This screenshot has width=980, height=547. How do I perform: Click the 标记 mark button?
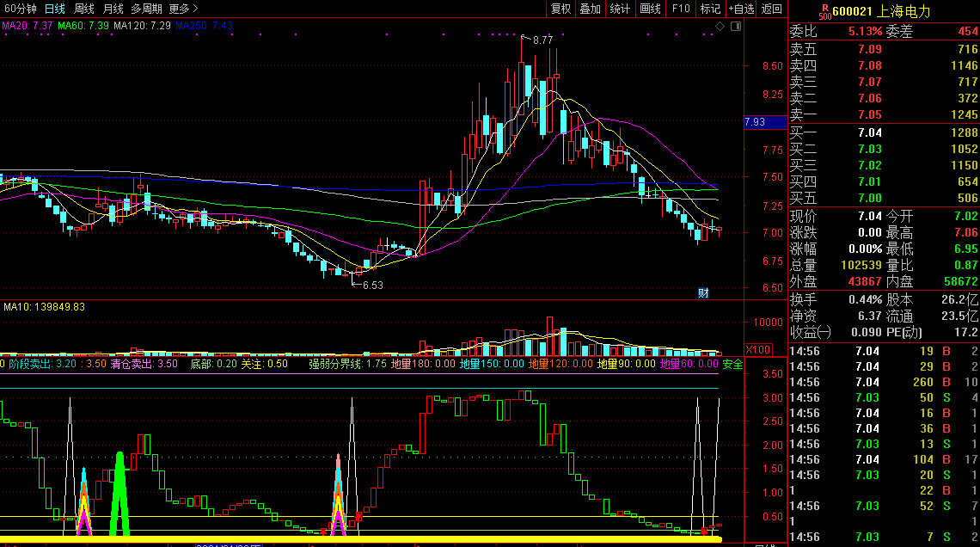(x=711, y=9)
